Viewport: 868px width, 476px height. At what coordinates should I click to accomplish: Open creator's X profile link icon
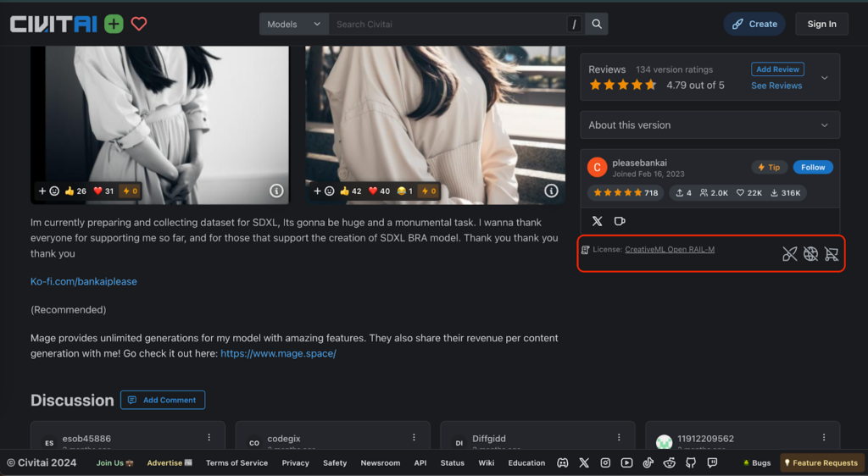(x=598, y=221)
